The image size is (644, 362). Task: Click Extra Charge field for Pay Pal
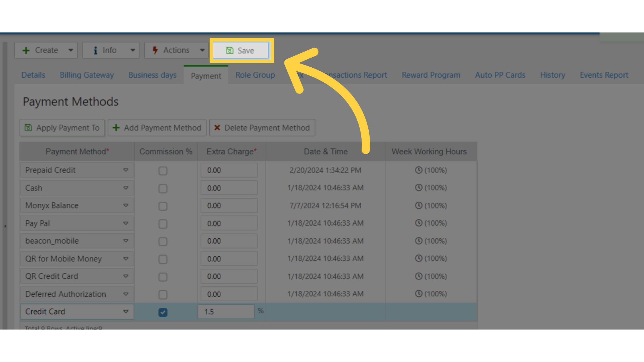(x=229, y=223)
